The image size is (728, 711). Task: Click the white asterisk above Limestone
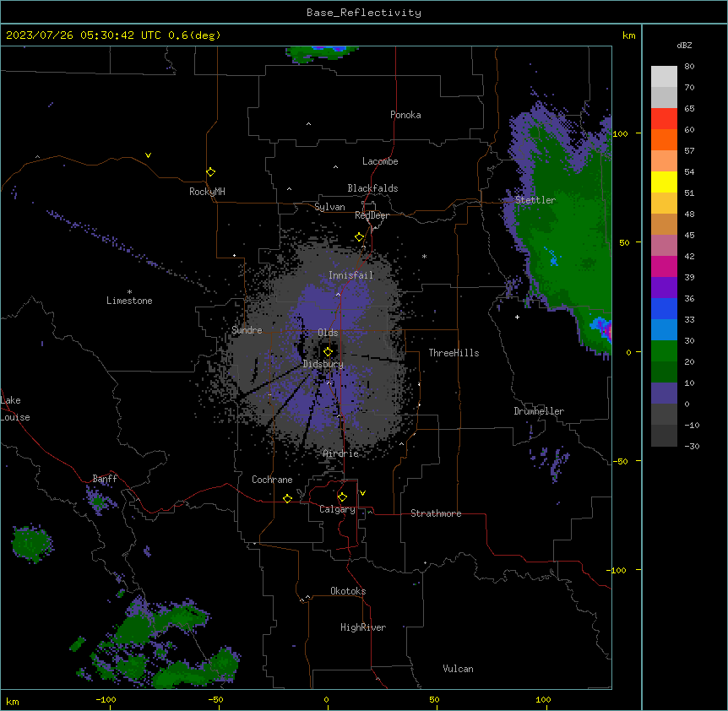[129, 292]
